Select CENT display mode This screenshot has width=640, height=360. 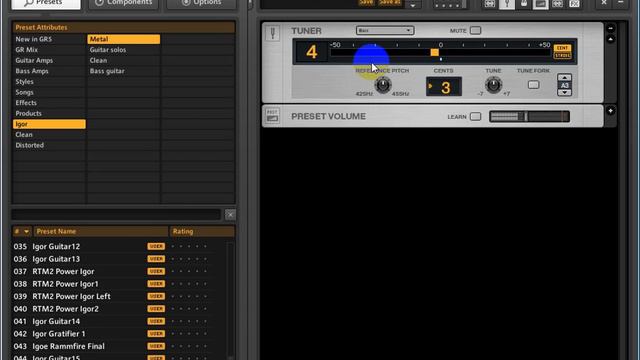pyautogui.click(x=562, y=48)
